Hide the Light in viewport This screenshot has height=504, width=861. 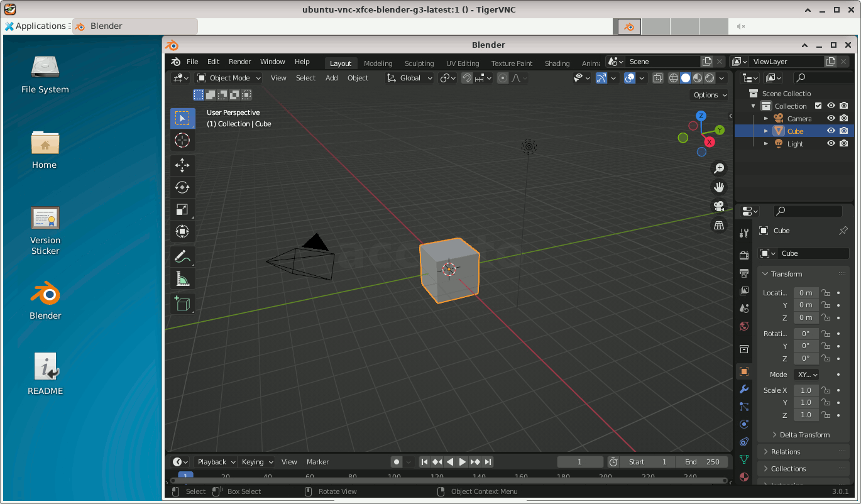click(x=831, y=143)
